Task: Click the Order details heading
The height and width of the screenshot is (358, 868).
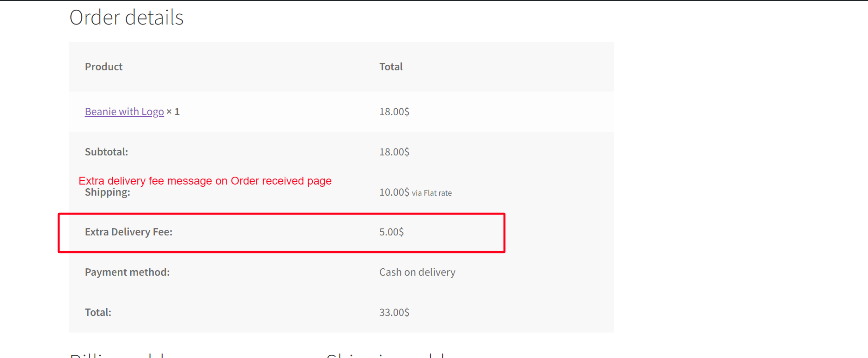Action: (126, 17)
